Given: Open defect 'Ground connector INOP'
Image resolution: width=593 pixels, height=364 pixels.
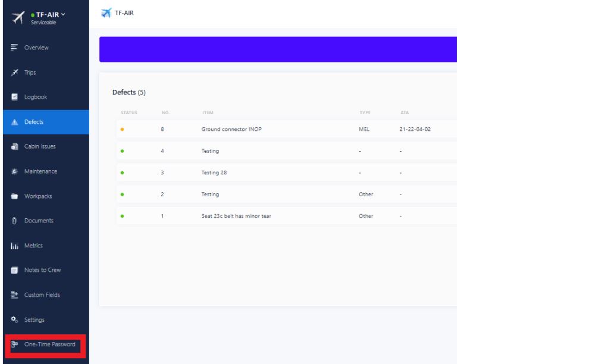Looking at the screenshot, I should 231,130.
